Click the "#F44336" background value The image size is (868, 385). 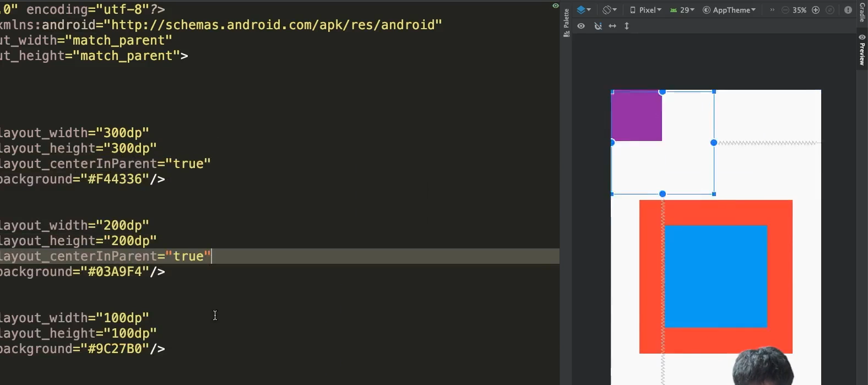coord(115,179)
